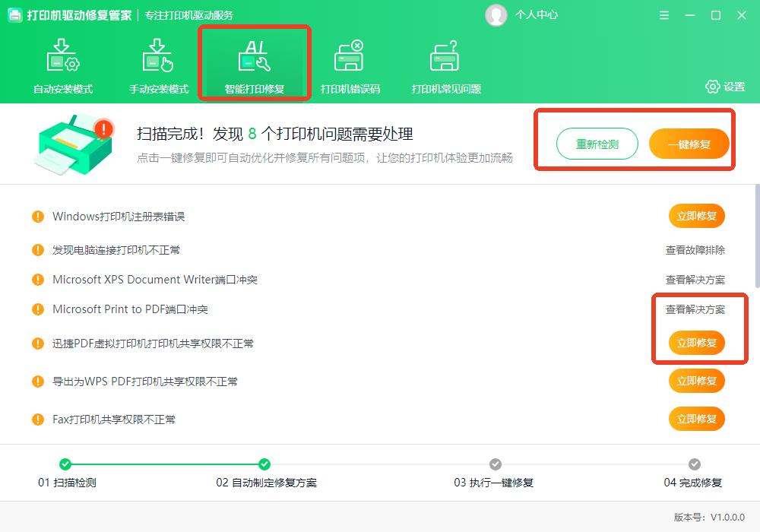
Task: Click step 03 执行一键修复 progress marker
Action: pos(496,463)
